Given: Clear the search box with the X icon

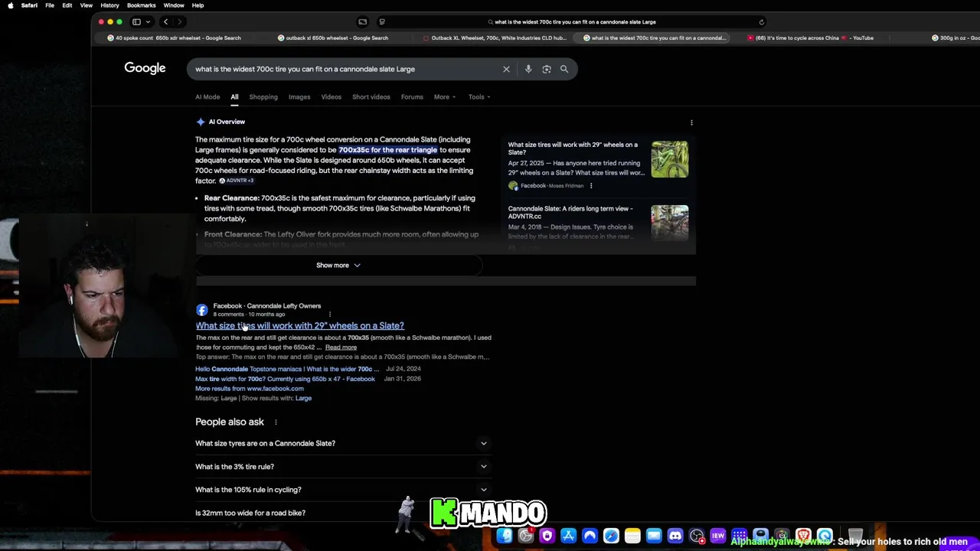Looking at the screenshot, I should 506,69.
